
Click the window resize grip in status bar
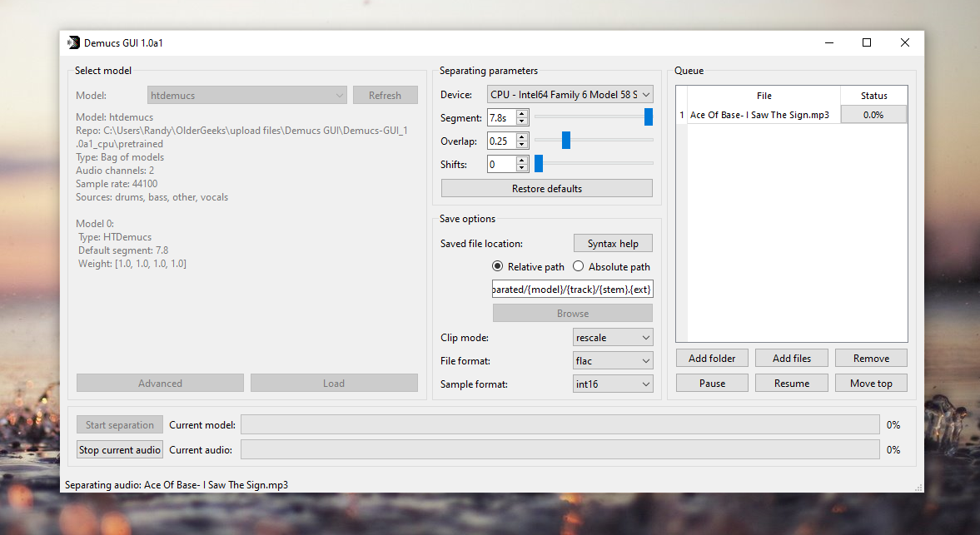[x=918, y=488]
